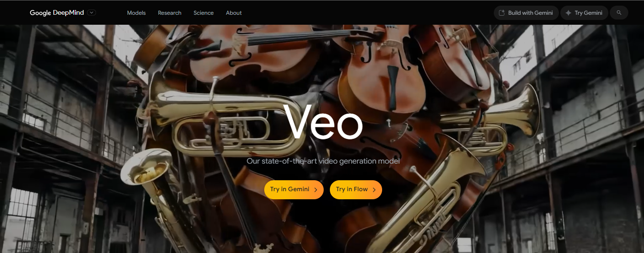Click the video generation model subtitle text
Screen dimensions: 644x253
(323, 161)
